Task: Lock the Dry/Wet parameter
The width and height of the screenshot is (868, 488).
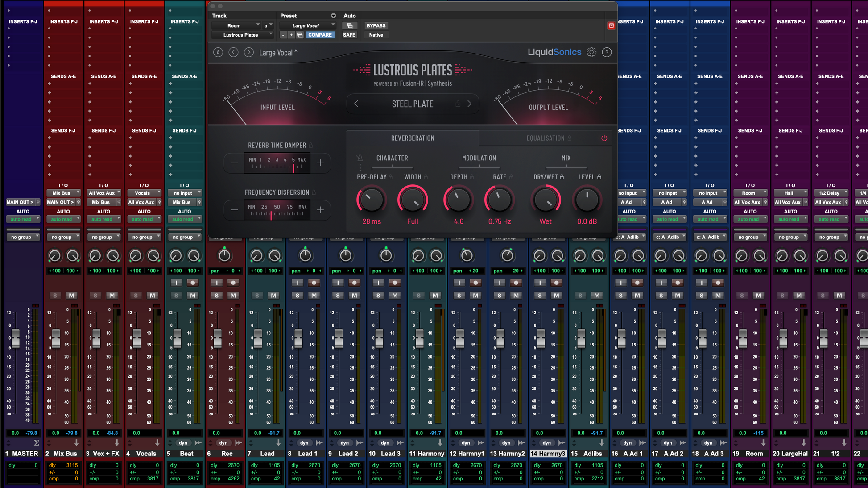Action: [562, 177]
